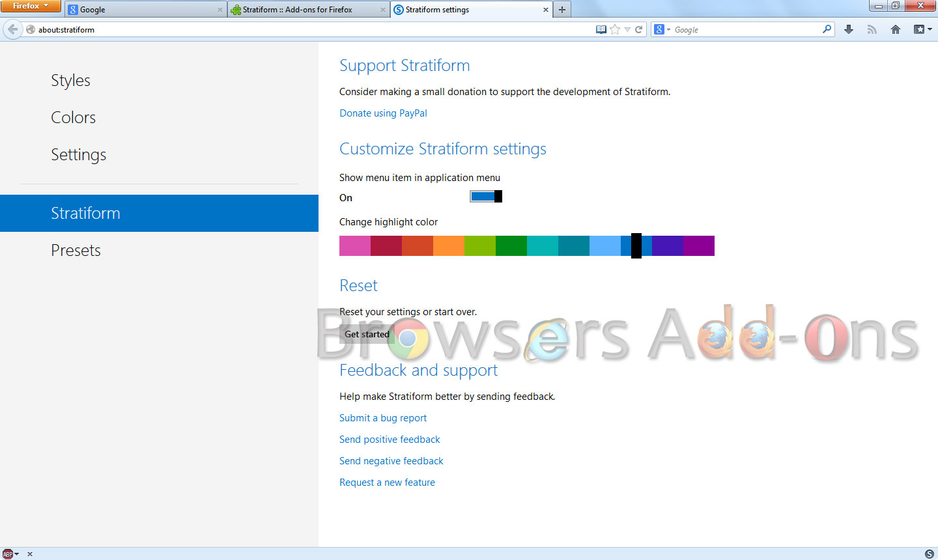Select the purple highlight color
Image resolution: width=938 pixels, height=560 pixels.
click(x=699, y=245)
